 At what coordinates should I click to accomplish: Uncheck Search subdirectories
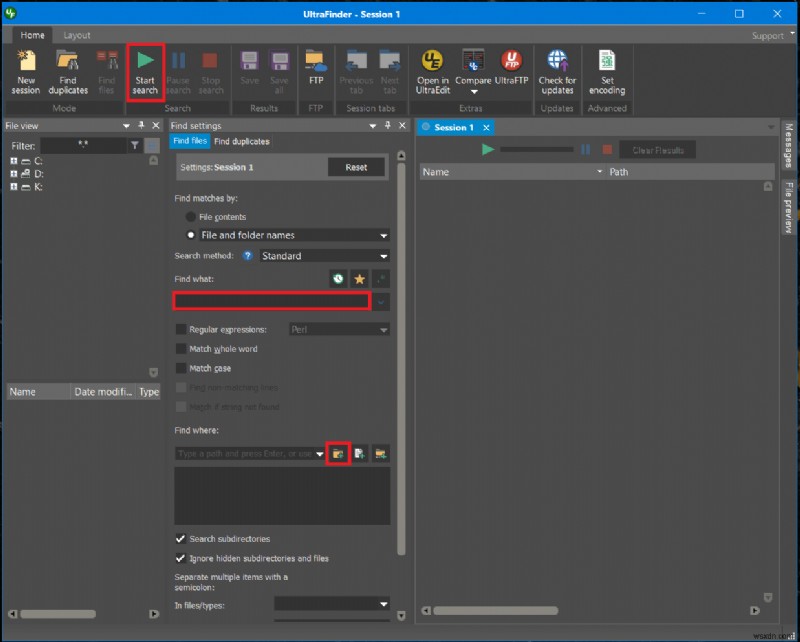pos(181,539)
